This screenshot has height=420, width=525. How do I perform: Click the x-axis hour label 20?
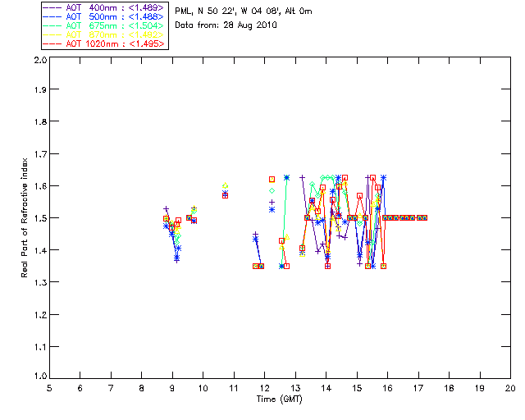point(510,388)
